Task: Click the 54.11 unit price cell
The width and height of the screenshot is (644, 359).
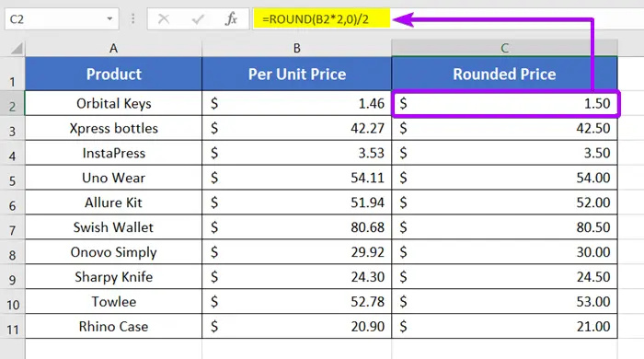Action: click(296, 178)
